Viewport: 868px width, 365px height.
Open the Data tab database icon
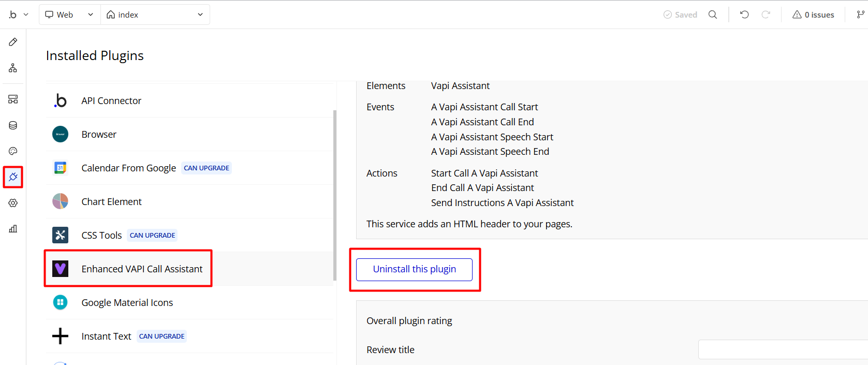[13, 125]
